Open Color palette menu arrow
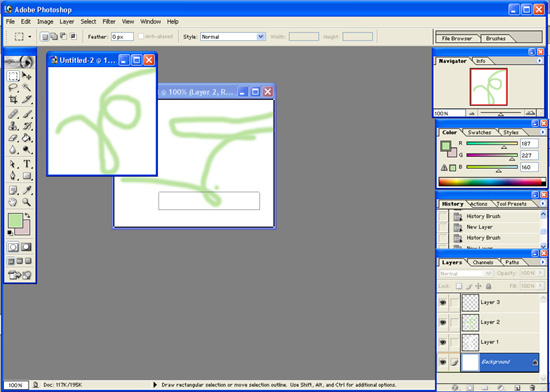550x392 pixels. 543,132
